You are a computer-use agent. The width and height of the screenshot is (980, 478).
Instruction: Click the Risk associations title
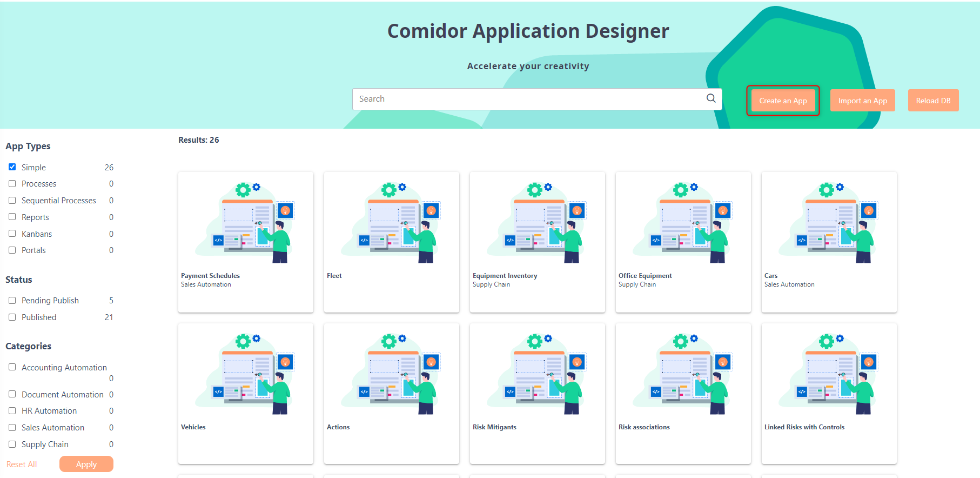click(x=644, y=427)
